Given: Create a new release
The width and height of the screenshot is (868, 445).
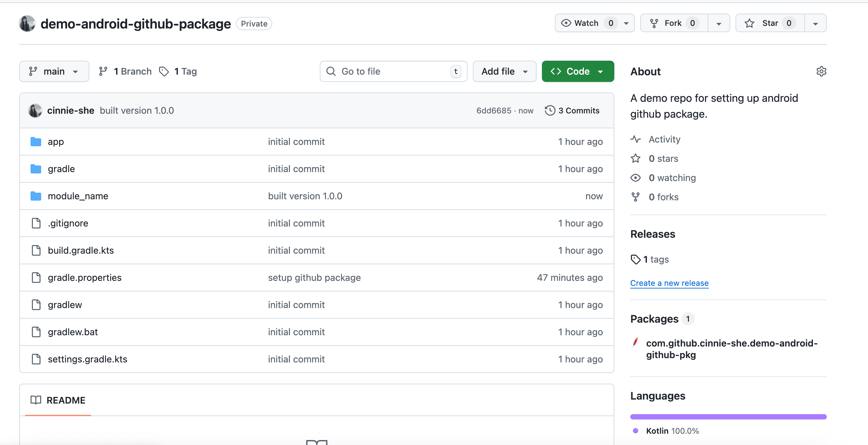Looking at the screenshot, I should 669,283.
